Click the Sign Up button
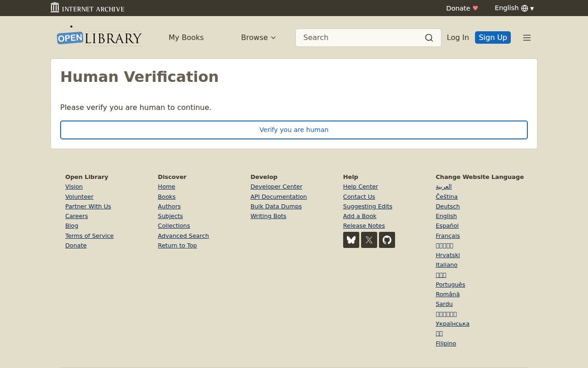 tap(493, 38)
